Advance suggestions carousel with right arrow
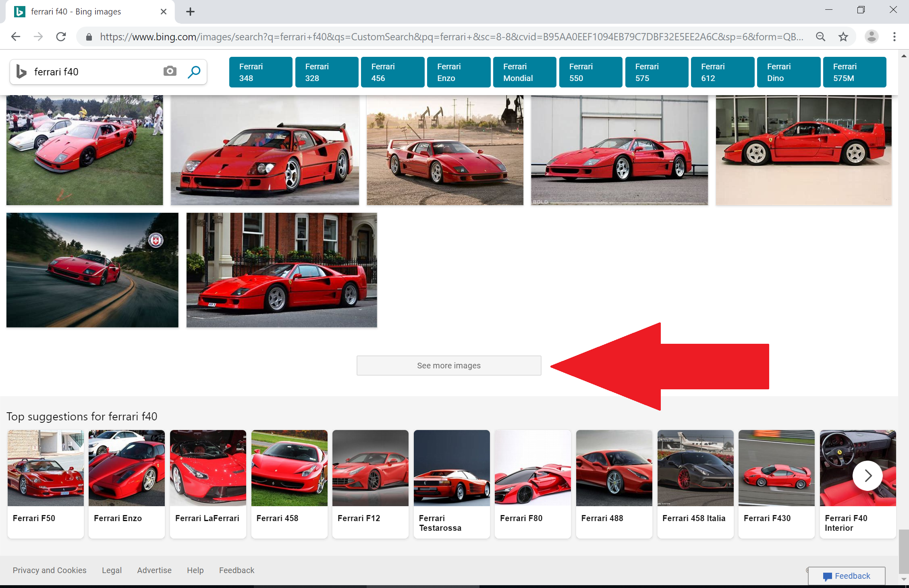 867,476
